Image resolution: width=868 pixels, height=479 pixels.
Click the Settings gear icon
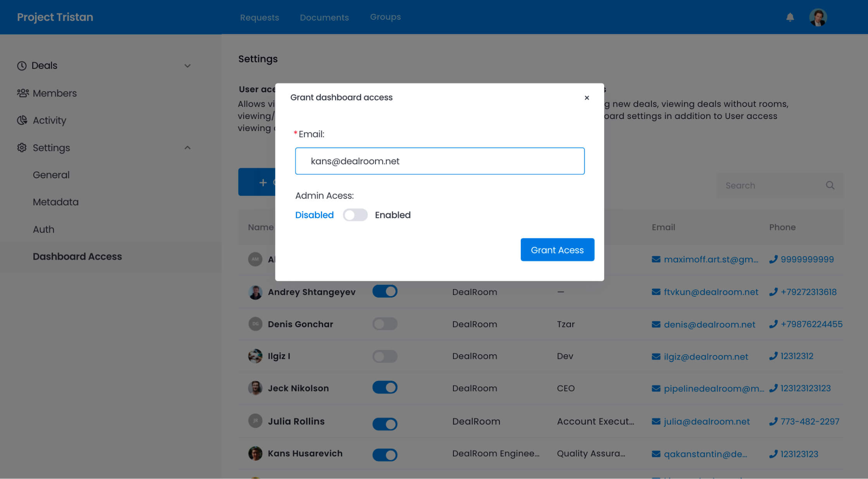[x=22, y=148]
